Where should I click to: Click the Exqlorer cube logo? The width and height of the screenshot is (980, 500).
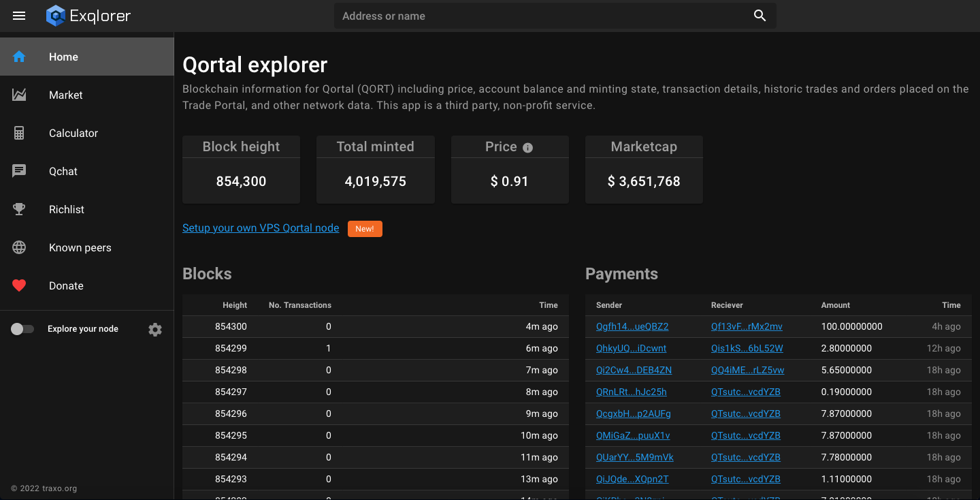click(x=55, y=16)
